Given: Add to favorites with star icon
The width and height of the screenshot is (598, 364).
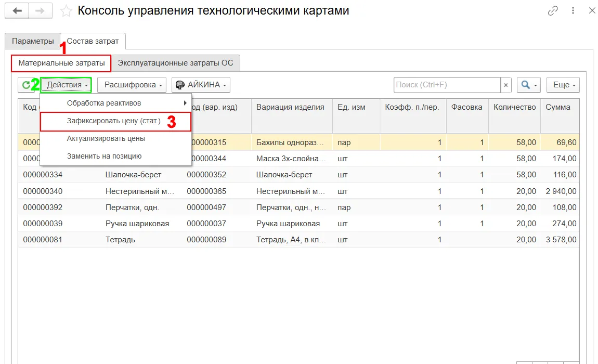Looking at the screenshot, I should click(66, 11).
